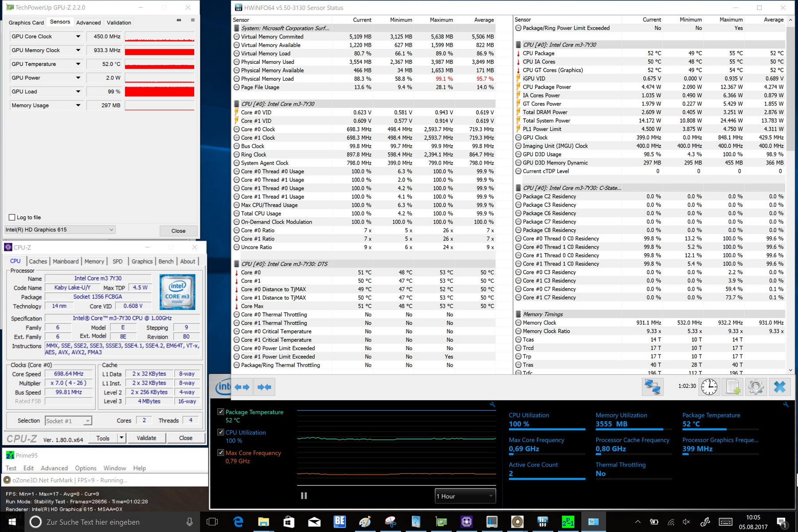The width and height of the screenshot is (798, 532).
Task: Click the HWiNFO collapse-columns arrows icon
Action: tap(265, 387)
